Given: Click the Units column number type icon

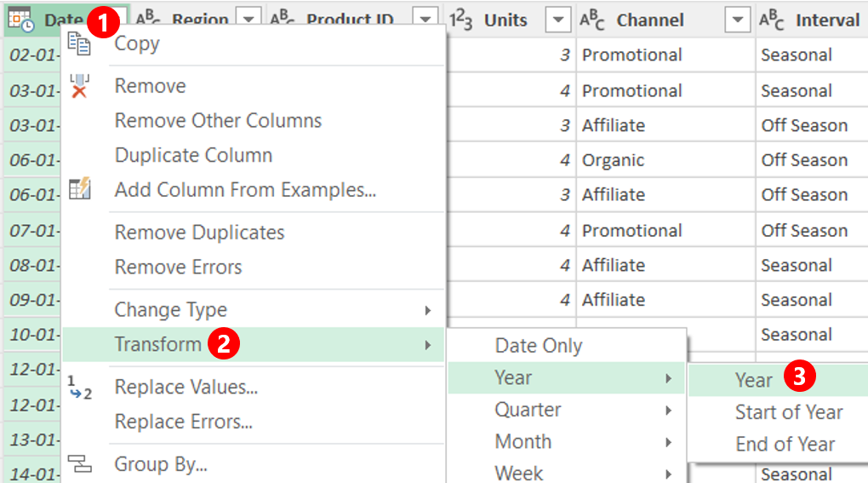Looking at the screenshot, I should click(460, 20).
